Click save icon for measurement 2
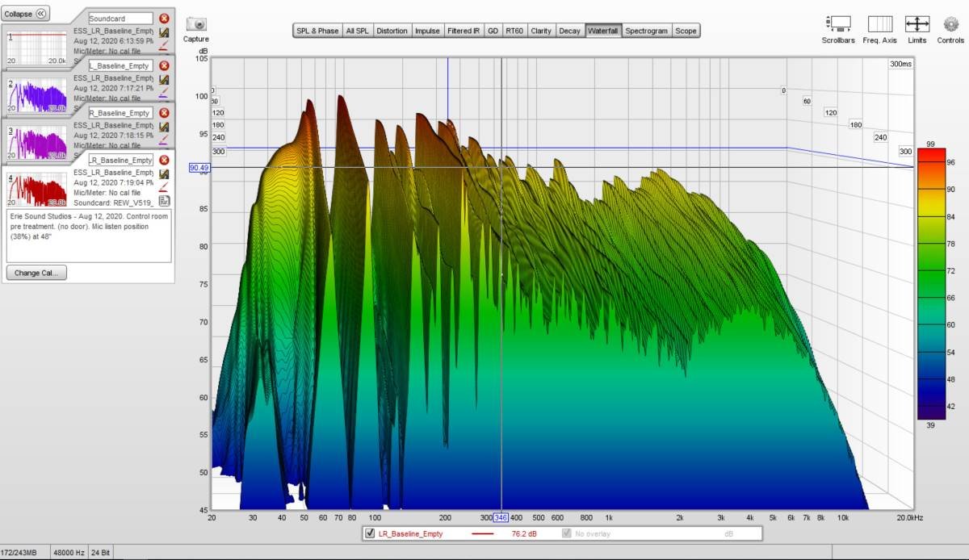Image resolution: width=969 pixels, height=560 pixels. point(164,79)
